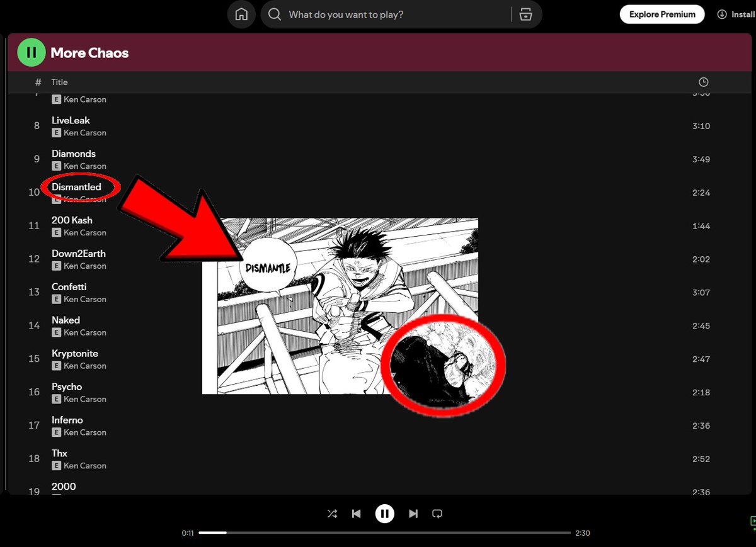Click the 3:49 duration of Diamonds
The width and height of the screenshot is (756, 547).
[701, 160]
